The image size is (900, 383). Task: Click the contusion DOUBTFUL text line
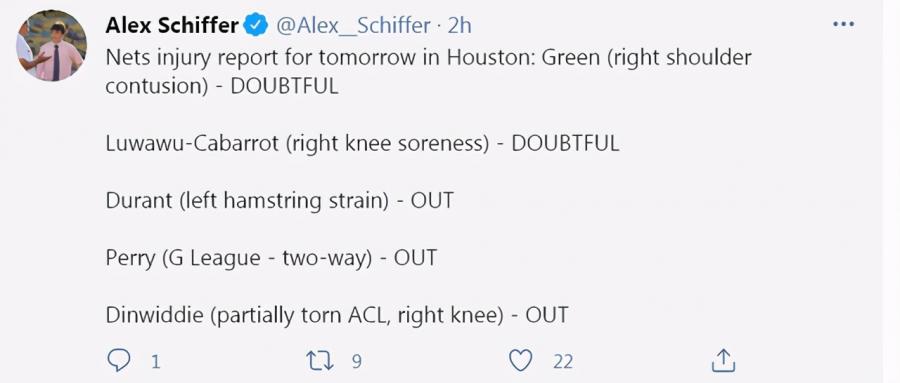coord(222,86)
